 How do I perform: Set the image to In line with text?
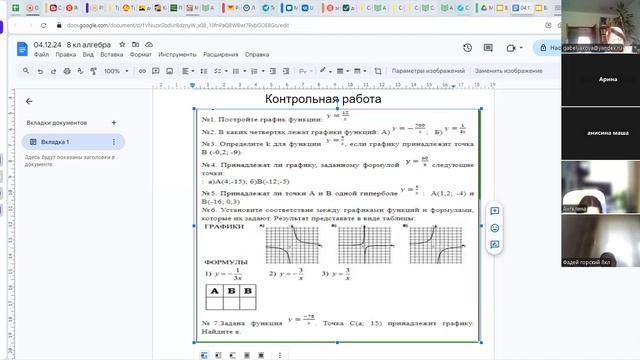204,356
